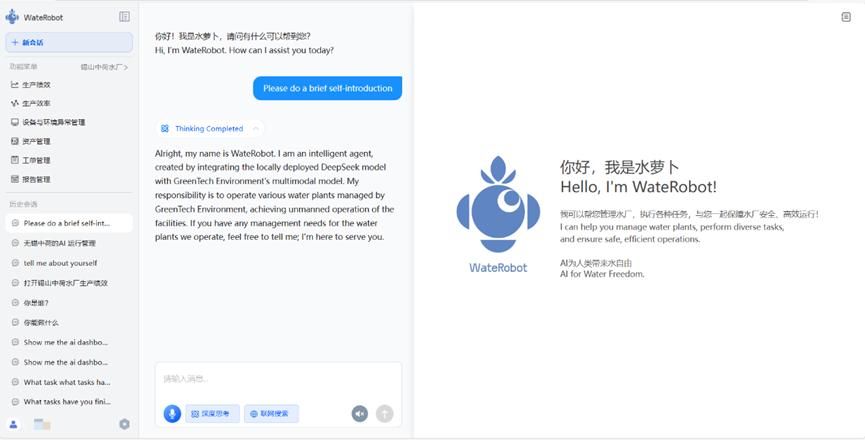865x440 pixels.
Task: Click the flag icon beside profile
Action: [x=42, y=424]
